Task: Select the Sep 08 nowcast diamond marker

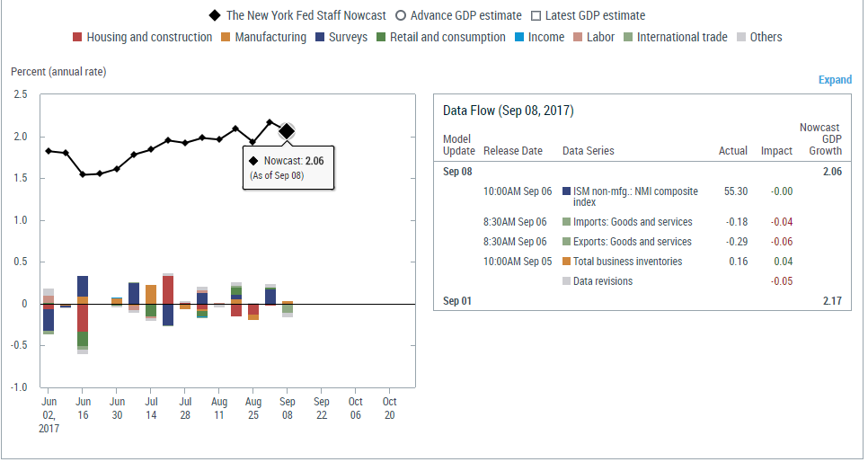Action: 287,131
